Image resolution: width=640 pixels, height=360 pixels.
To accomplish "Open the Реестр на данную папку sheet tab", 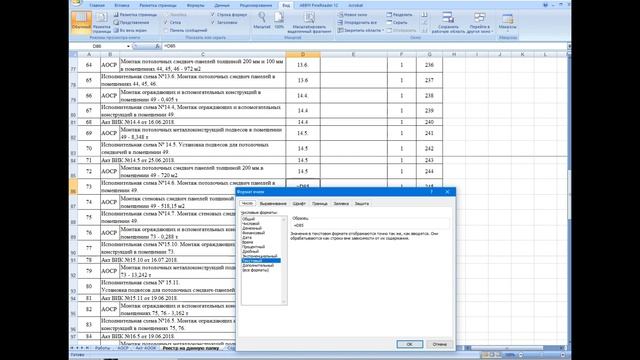I will (x=191, y=348).
